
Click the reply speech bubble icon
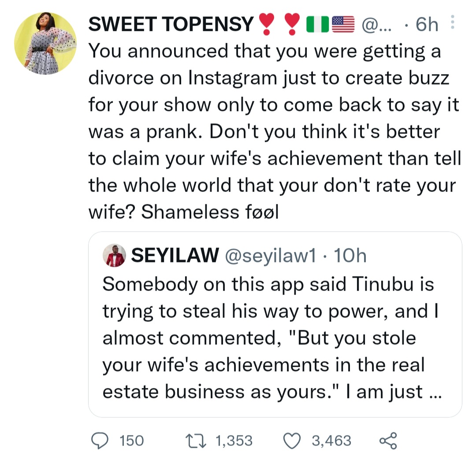point(100,440)
